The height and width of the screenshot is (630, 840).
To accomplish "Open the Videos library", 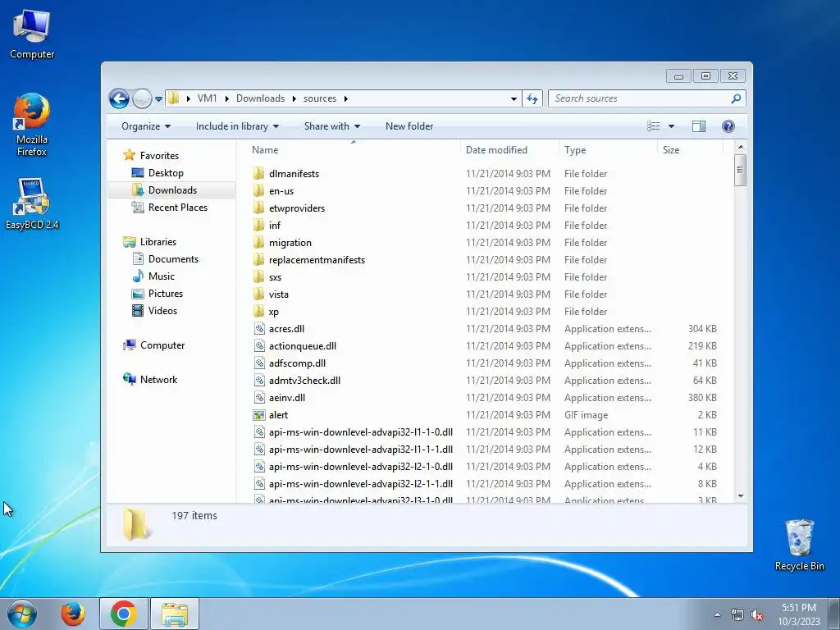I will point(162,311).
